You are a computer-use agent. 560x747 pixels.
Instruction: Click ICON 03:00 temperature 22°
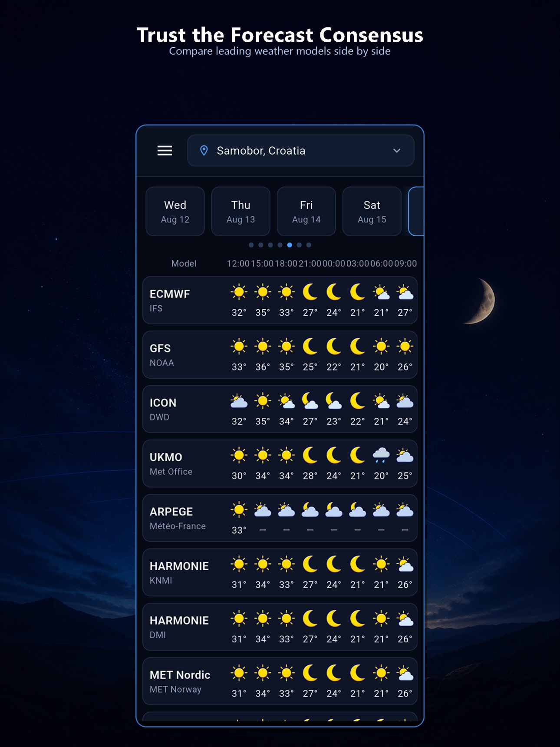click(x=357, y=421)
